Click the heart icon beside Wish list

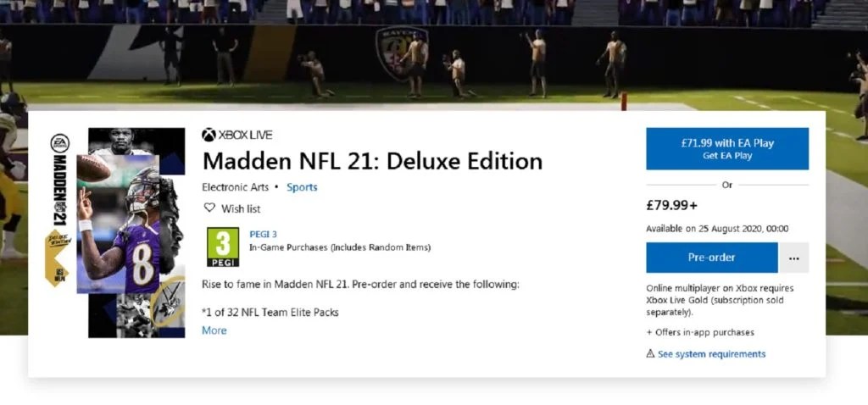209,208
